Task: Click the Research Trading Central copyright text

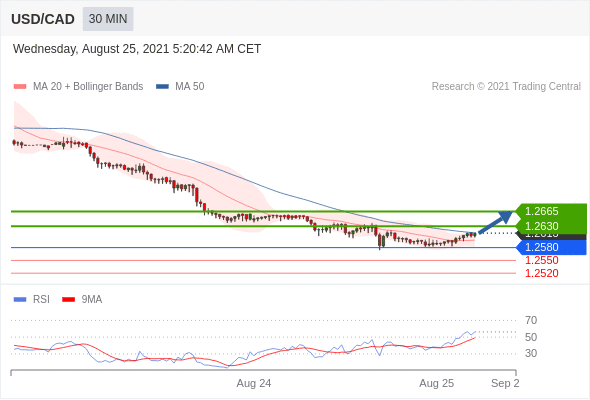Action: click(506, 87)
